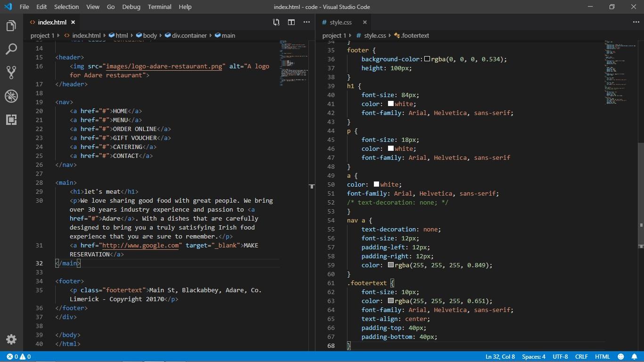Switch to the index.html tab
The image size is (644, 362).
(x=52, y=22)
